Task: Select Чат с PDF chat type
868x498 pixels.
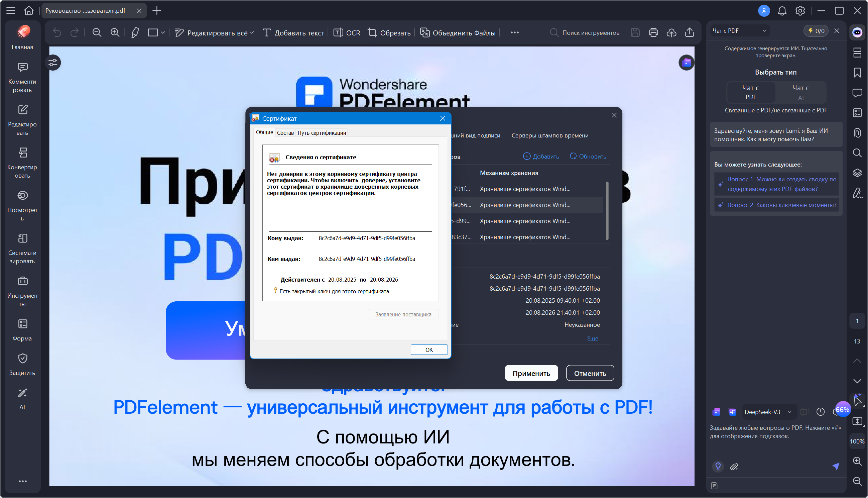Action: (750, 92)
